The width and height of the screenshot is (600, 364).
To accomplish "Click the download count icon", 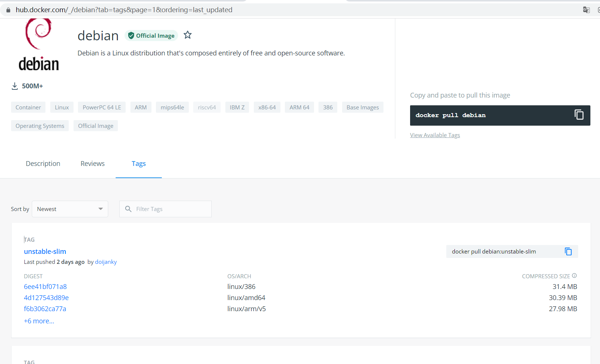I will click(15, 86).
